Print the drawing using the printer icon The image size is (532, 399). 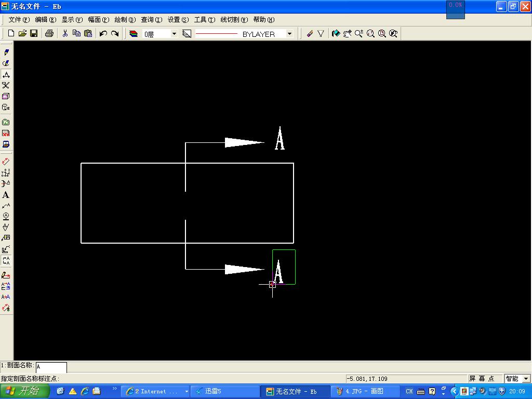49,33
